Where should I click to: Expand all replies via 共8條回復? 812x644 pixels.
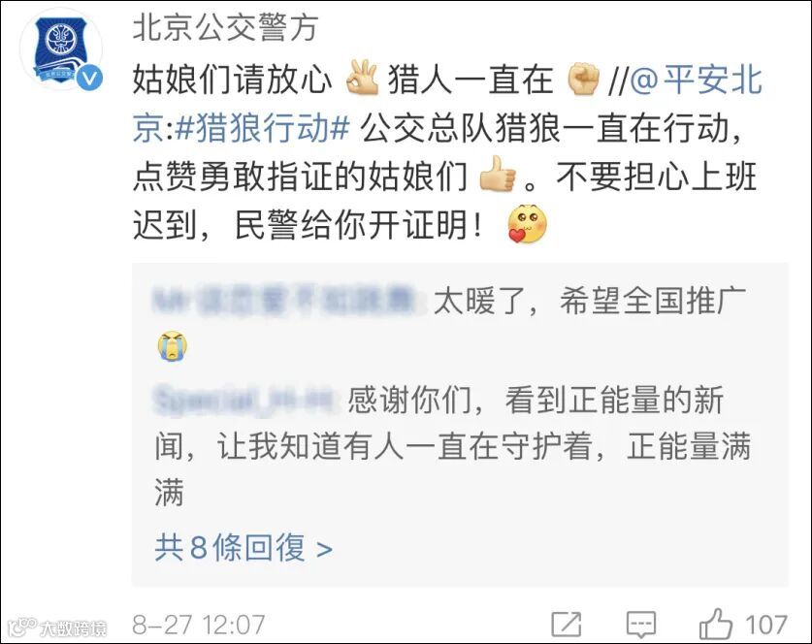(x=244, y=547)
